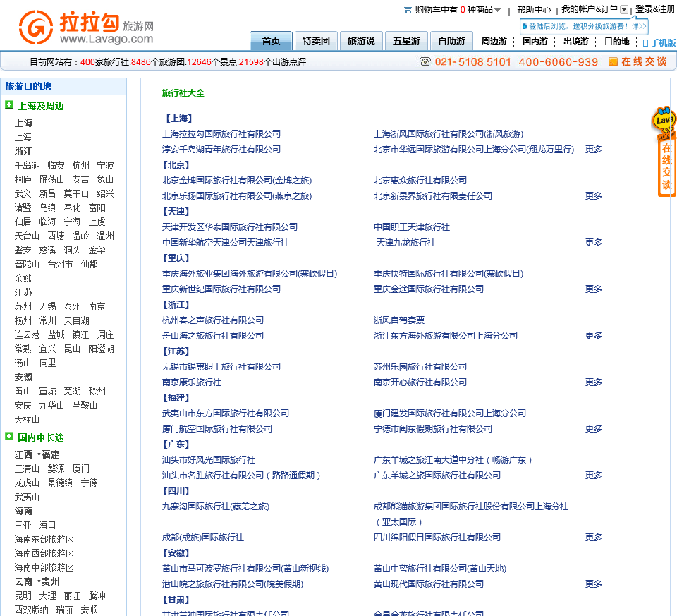The image size is (677, 616).
Task: Select 连云港 in the sidebar
Action: click(27, 334)
